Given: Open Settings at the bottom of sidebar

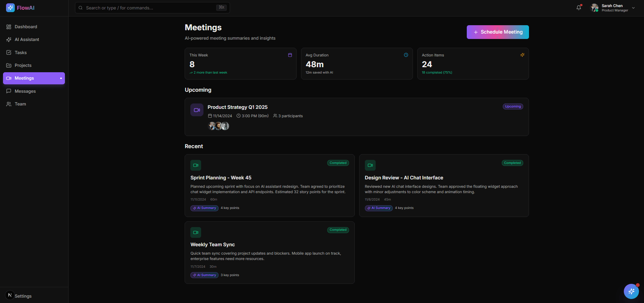Looking at the screenshot, I should click(x=23, y=296).
